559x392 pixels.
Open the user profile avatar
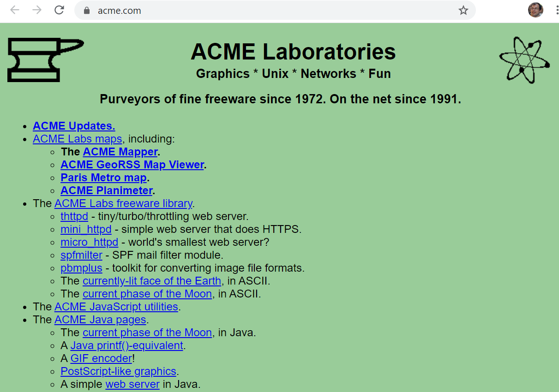coord(535,10)
